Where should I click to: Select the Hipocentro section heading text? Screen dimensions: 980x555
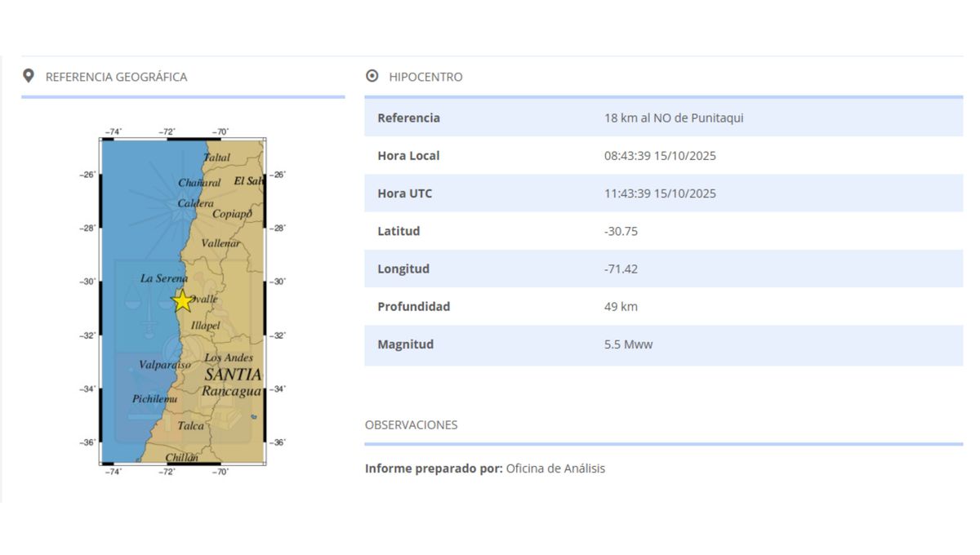click(425, 77)
